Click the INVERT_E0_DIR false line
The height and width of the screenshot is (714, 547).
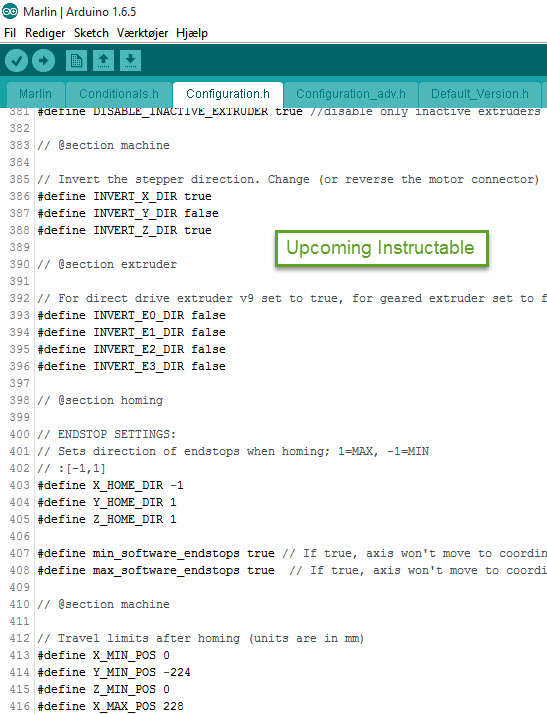pos(132,315)
